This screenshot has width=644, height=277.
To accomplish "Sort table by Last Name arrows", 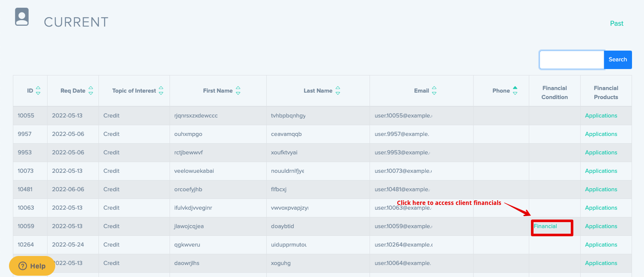I will 338,90.
